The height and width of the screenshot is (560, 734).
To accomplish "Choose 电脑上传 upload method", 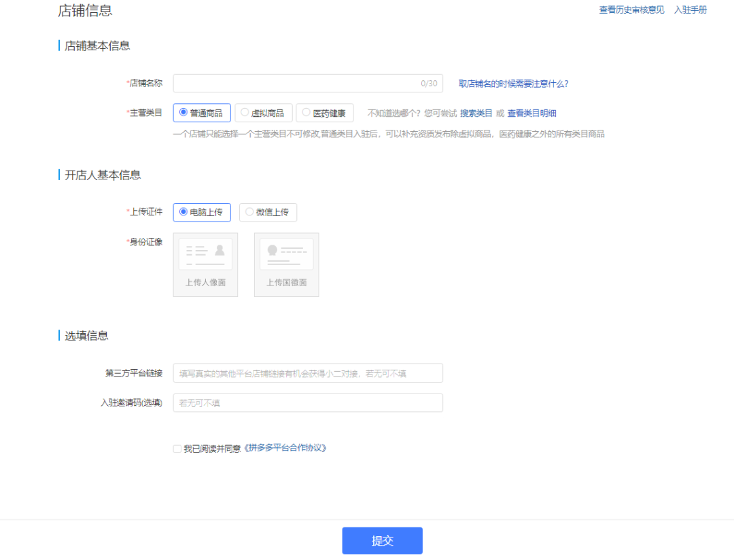I will (x=202, y=212).
